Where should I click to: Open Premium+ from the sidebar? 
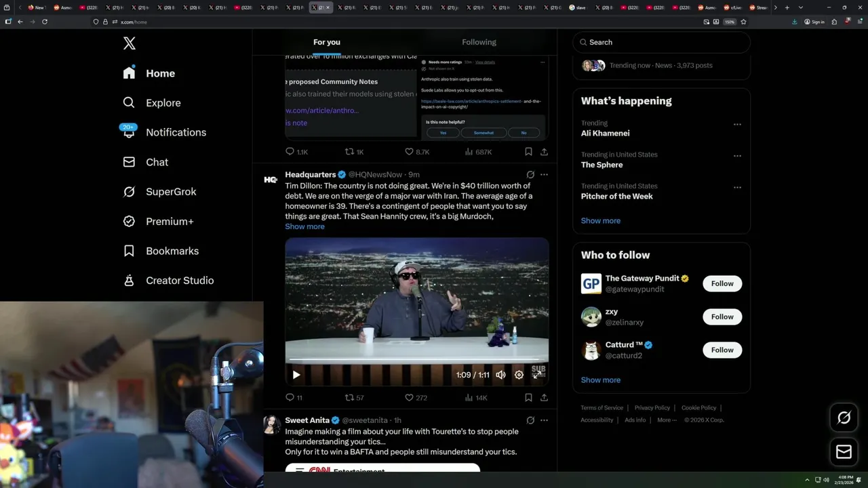[158, 222]
